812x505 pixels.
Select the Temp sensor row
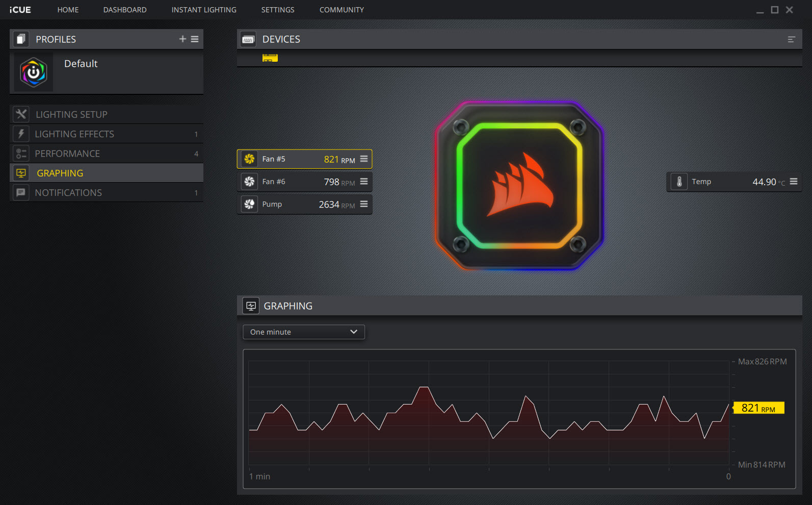click(x=734, y=182)
